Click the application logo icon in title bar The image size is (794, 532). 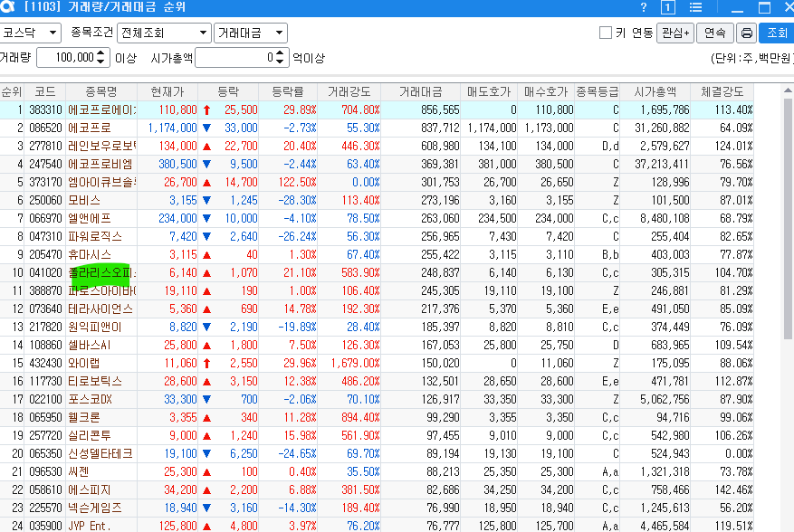tap(7, 6)
